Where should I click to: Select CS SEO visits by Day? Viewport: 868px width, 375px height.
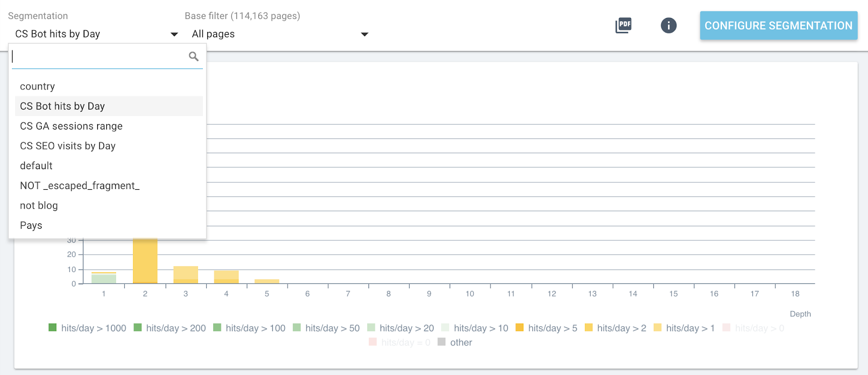point(68,146)
